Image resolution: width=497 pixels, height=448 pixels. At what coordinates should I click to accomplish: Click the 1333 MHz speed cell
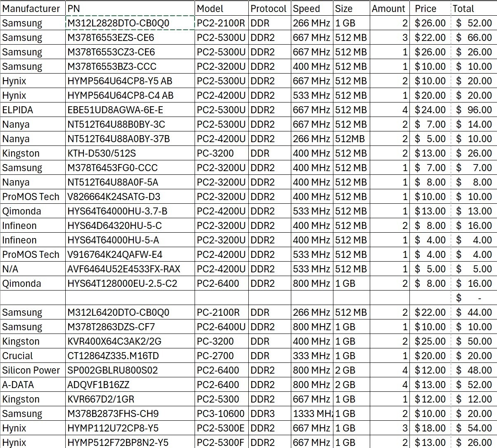(x=312, y=414)
